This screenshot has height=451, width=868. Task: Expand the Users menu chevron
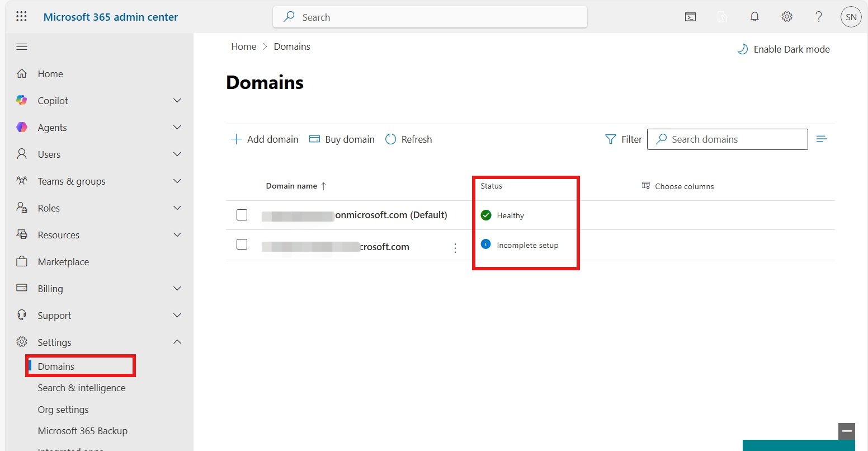click(177, 154)
